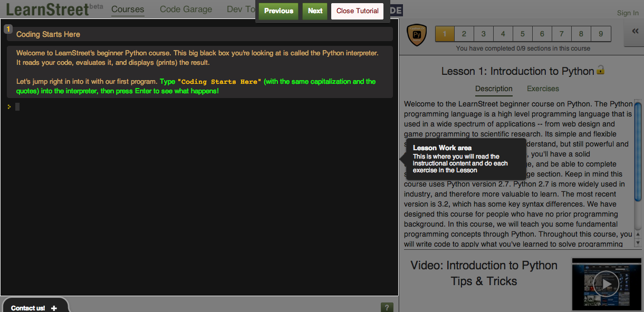Image resolution: width=644 pixels, height=312 pixels.
Task: Go to section 7 of the course
Action: (562, 34)
